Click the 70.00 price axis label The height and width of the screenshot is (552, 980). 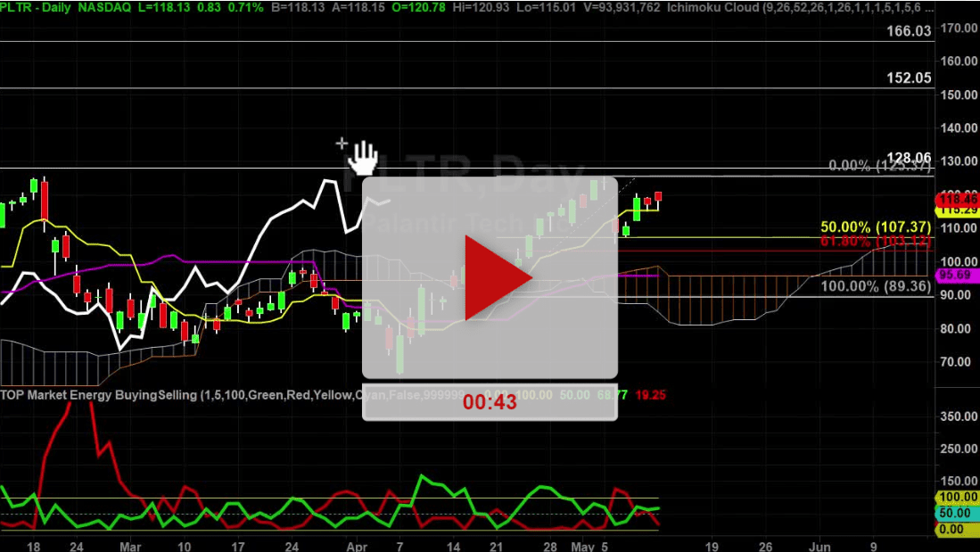click(956, 361)
